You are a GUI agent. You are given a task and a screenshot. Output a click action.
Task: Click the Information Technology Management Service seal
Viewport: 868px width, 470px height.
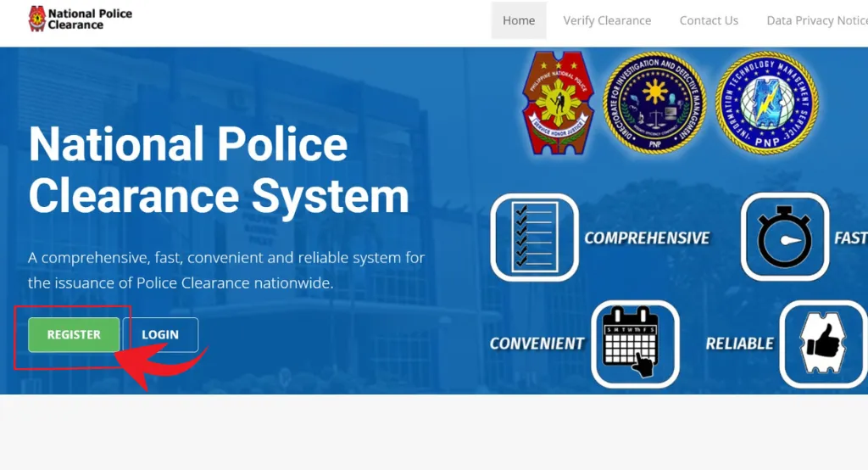tap(766, 103)
